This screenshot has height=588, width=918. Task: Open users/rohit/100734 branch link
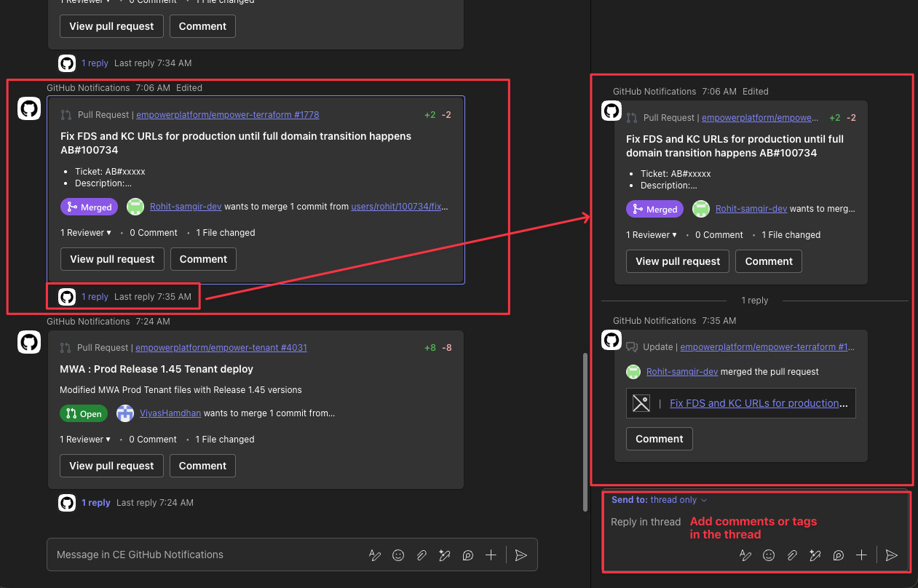[x=400, y=207]
